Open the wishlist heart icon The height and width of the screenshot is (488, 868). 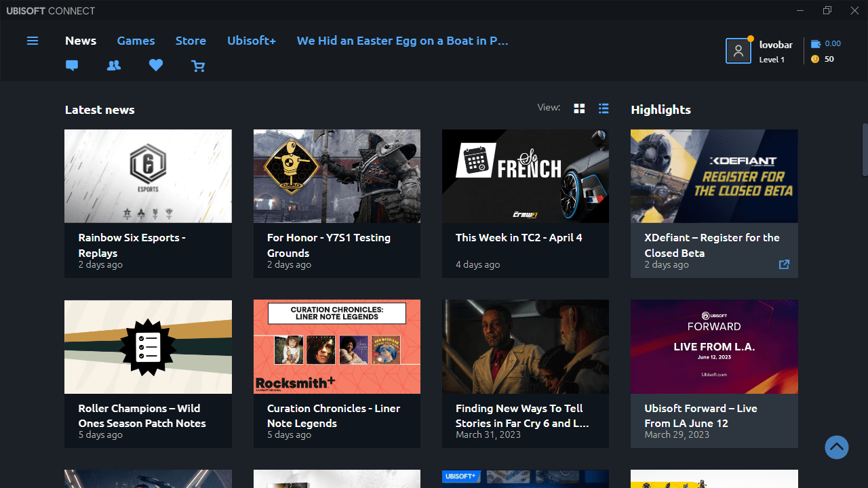pyautogui.click(x=156, y=66)
